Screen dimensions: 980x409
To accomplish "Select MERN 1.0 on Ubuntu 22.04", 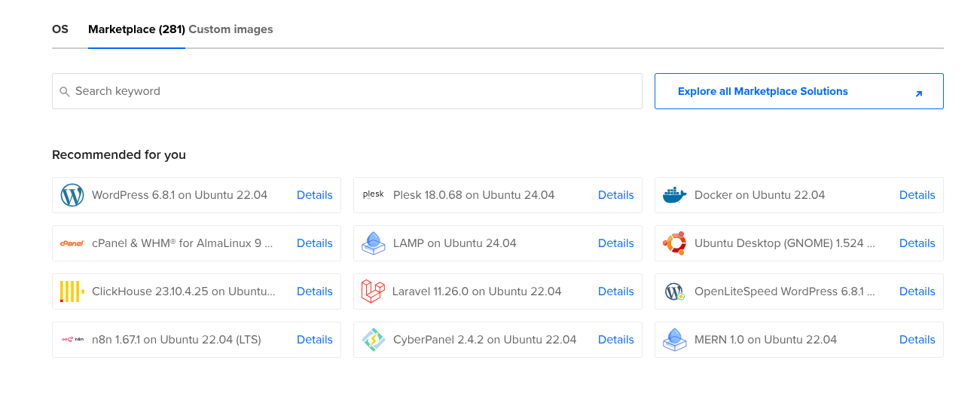I will coord(799,340).
